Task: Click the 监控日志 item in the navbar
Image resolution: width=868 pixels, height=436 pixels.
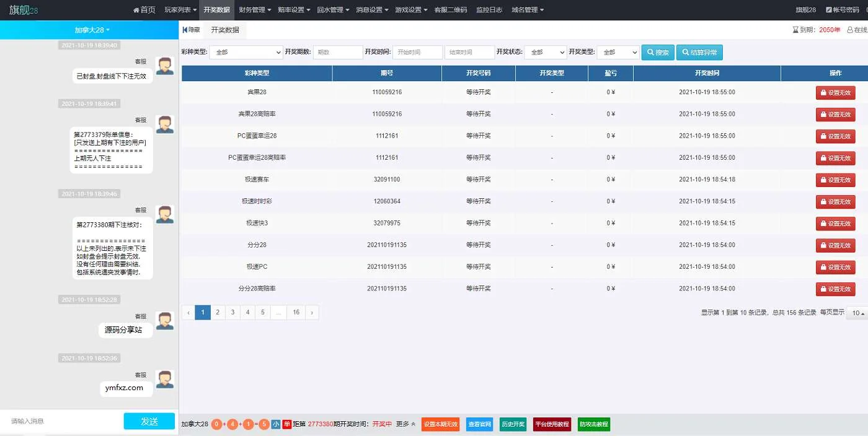Action: click(489, 9)
